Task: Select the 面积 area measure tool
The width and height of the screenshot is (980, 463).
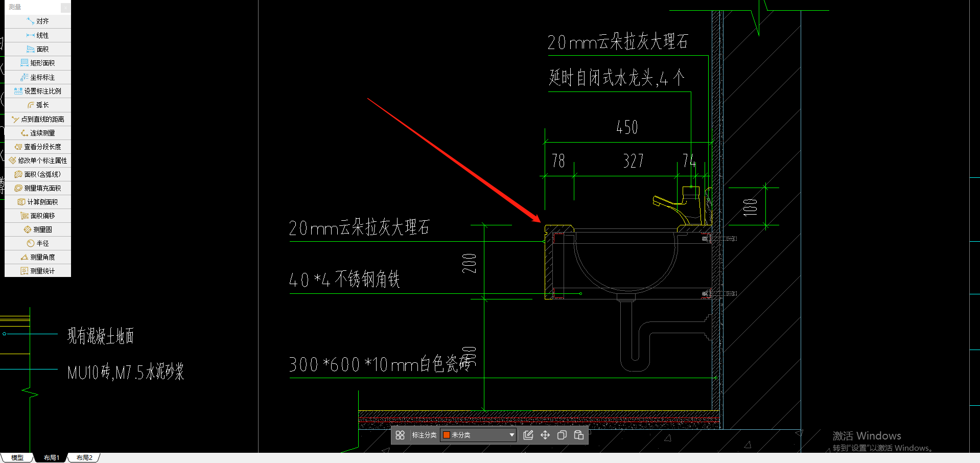Action: point(38,49)
